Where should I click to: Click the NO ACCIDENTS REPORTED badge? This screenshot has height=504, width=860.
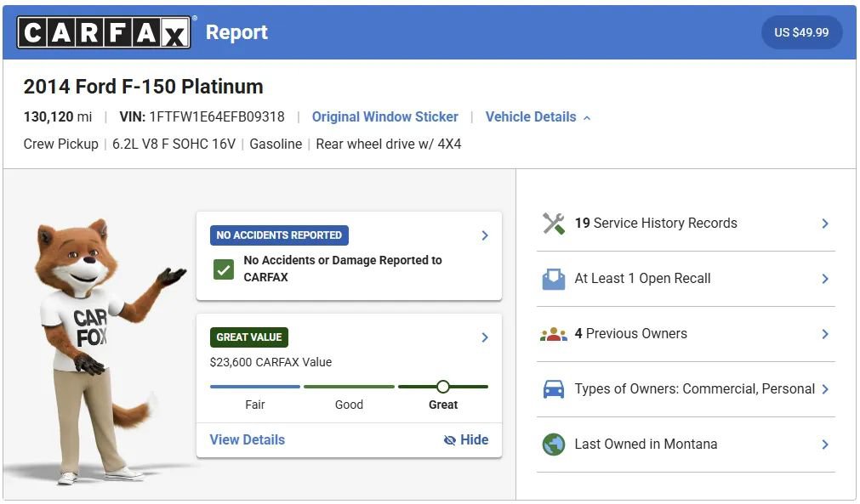[x=279, y=235]
